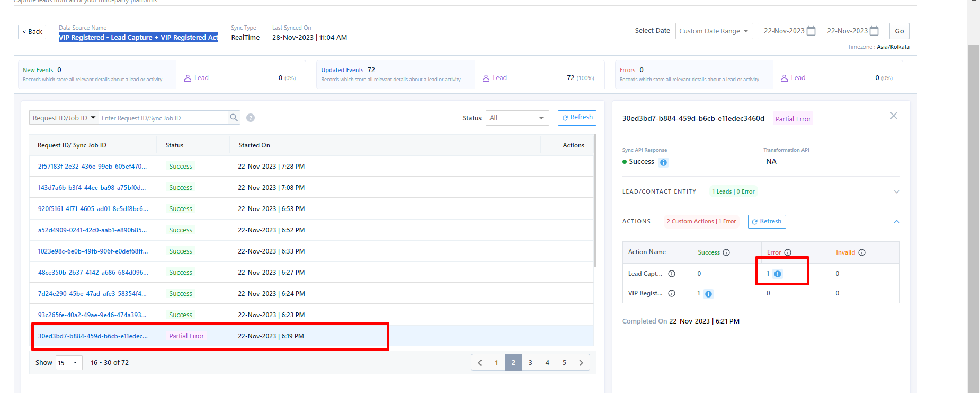Screen dimensions: 980x393
Task: Go to next page of results
Action: click(x=581, y=363)
